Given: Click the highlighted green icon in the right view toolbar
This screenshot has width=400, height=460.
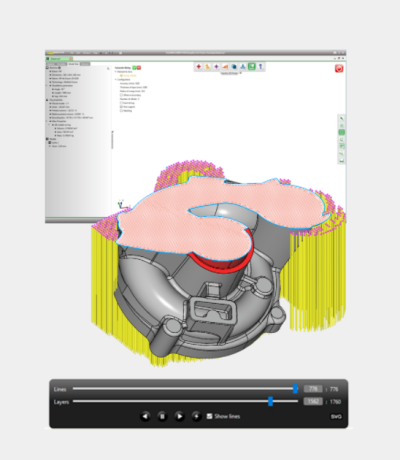Looking at the screenshot, I should (342, 132).
